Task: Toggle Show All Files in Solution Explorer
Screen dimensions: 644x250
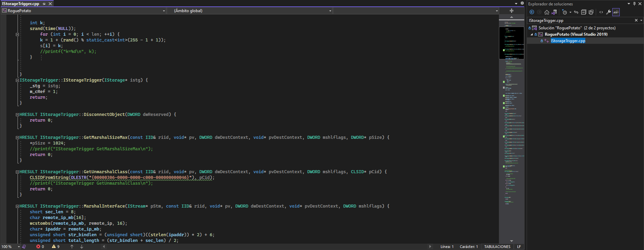Action: click(591, 12)
